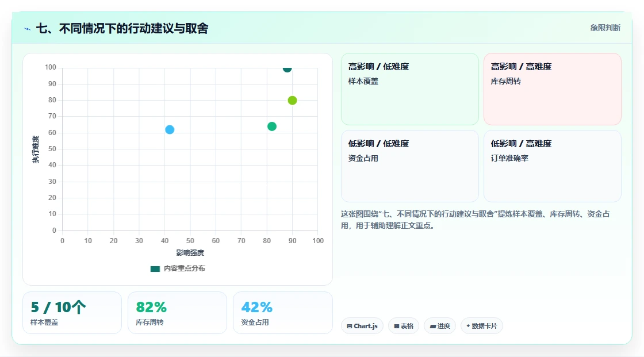Click 订单准确率 text in quadrant card

[x=509, y=158]
